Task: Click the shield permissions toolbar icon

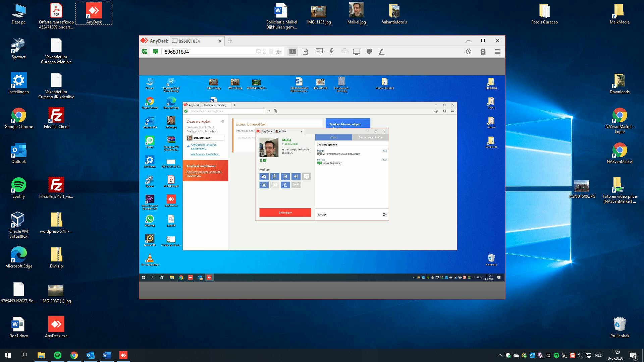Action: coord(369,52)
